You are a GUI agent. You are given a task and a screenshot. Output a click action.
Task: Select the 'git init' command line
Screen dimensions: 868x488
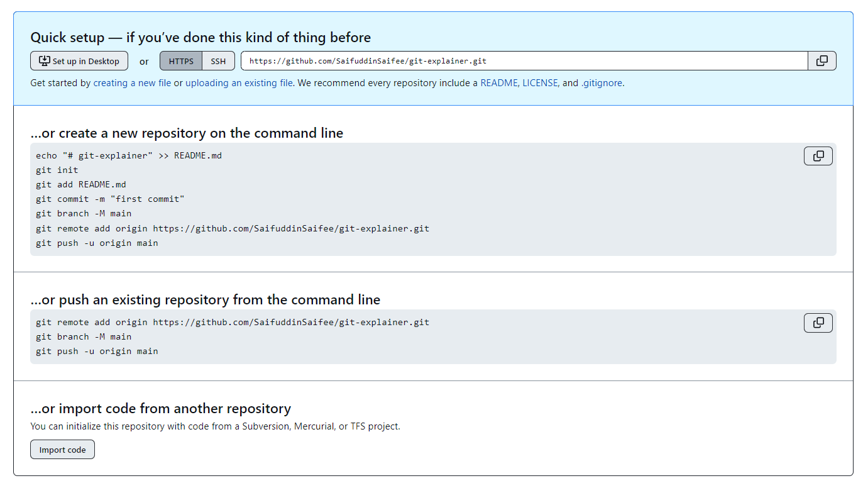click(56, 170)
